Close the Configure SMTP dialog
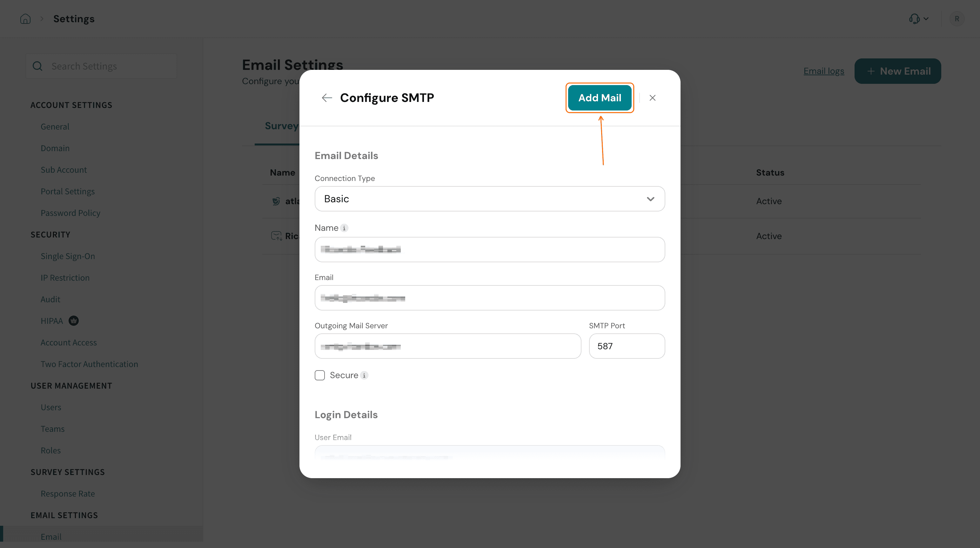Screen dimensions: 980x548 point(653,98)
